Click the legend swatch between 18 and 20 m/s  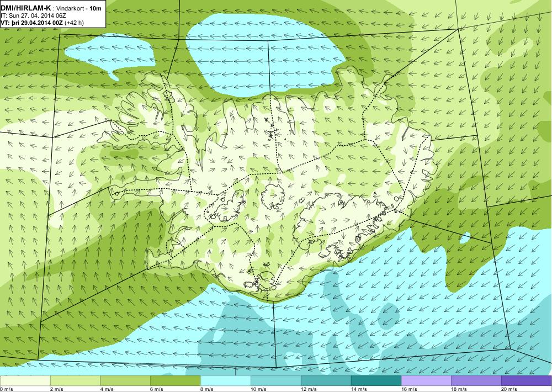476,381
